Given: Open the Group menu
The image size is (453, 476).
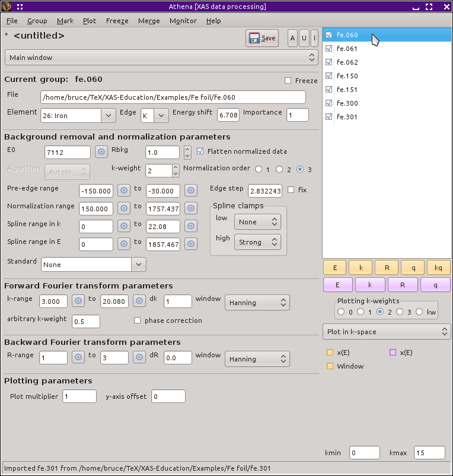Looking at the screenshot, I should point(37,21).
